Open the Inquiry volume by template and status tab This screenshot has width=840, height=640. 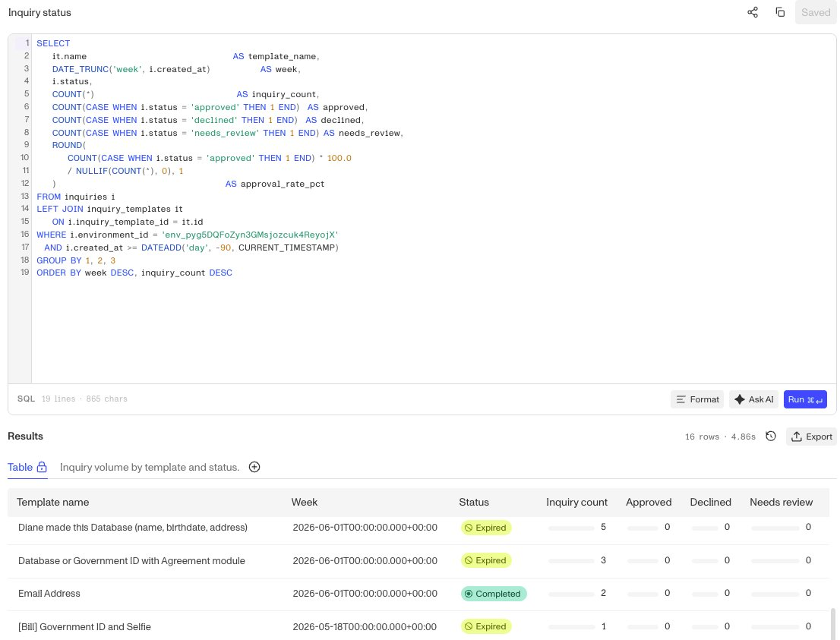pyautogui.click(x=150, y=467)
